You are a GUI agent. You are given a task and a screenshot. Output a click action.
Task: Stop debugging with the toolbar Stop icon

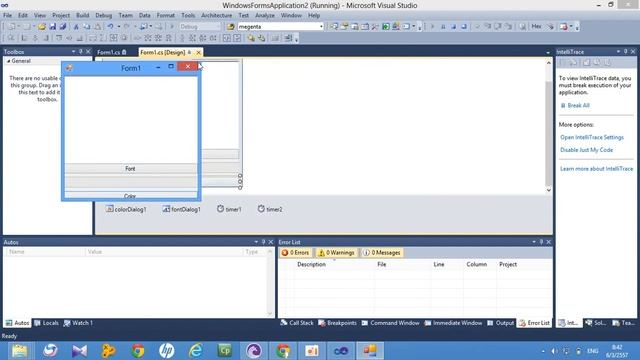(x=453, y=27)
